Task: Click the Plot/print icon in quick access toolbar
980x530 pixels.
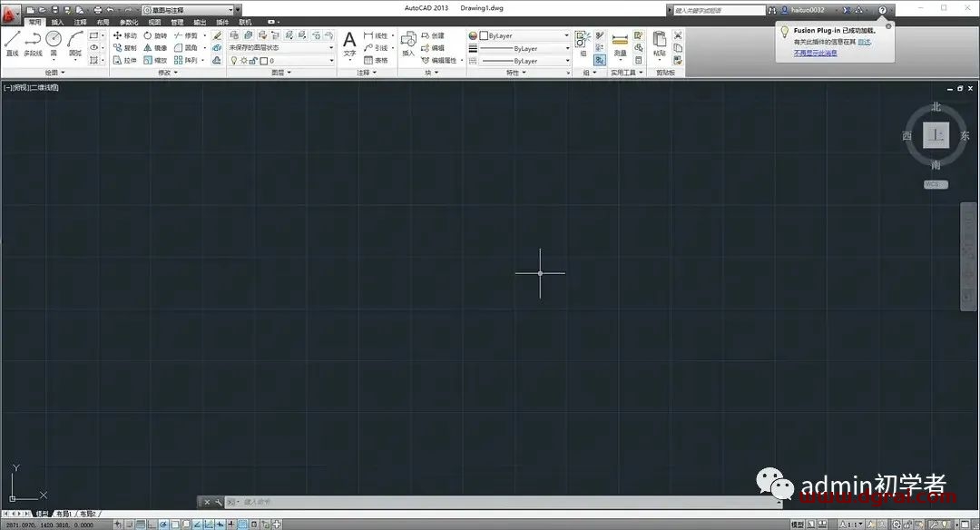Action: click(97, 10)
